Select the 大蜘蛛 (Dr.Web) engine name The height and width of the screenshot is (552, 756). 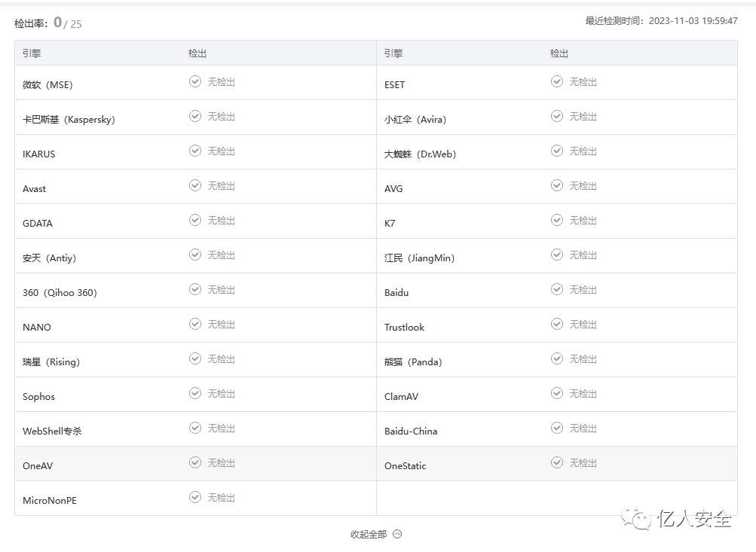[x=420, y=154]
